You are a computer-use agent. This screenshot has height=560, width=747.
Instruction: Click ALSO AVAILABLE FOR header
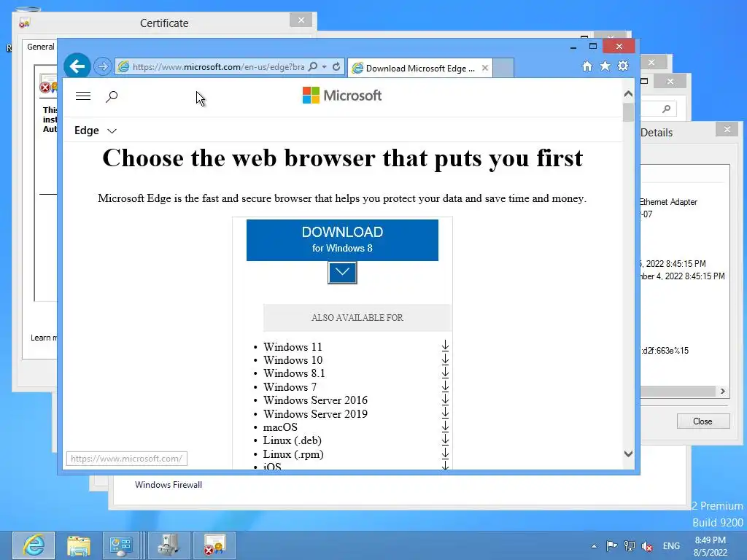(x=357, y=318)
